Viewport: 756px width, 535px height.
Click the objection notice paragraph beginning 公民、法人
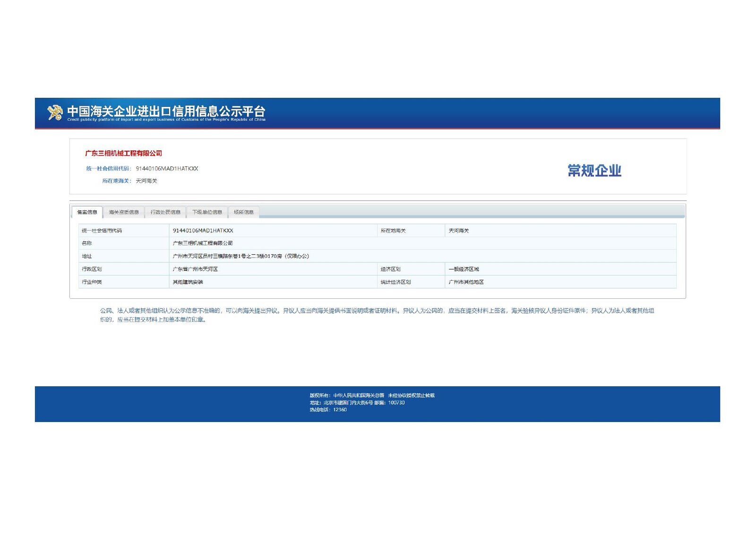[377, 315]
